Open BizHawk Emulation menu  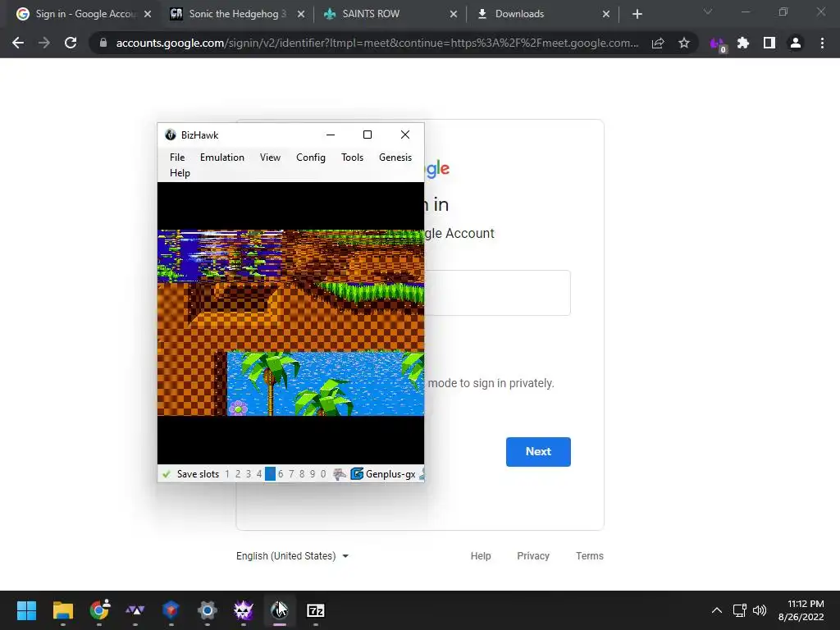pos(221,157)
